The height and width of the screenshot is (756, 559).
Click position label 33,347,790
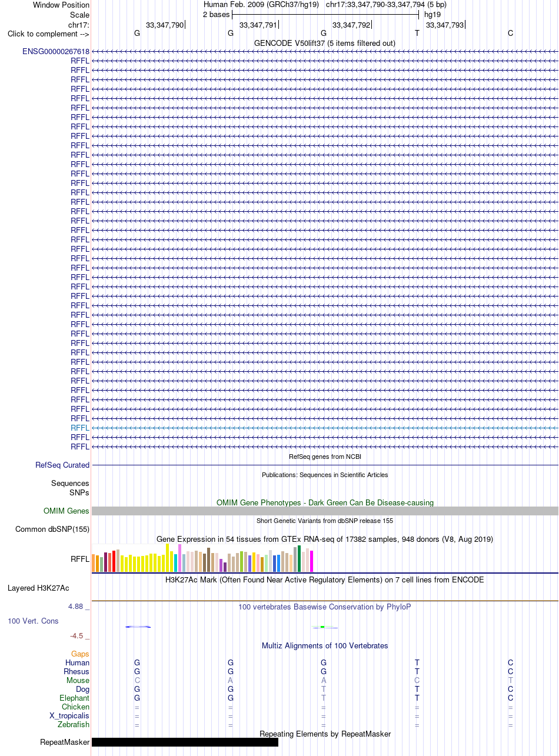(x=165, y=25)
